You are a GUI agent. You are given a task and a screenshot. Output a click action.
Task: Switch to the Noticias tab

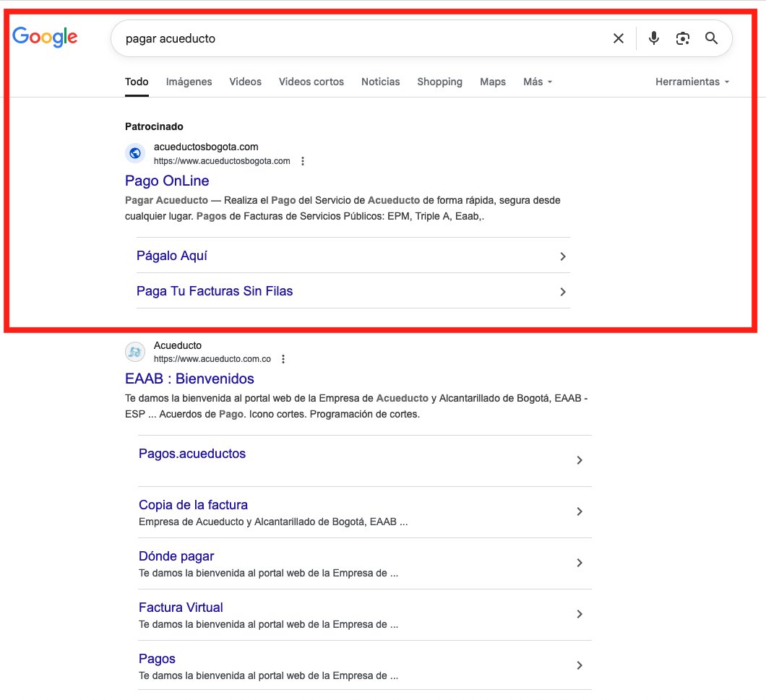coord(381,82)
